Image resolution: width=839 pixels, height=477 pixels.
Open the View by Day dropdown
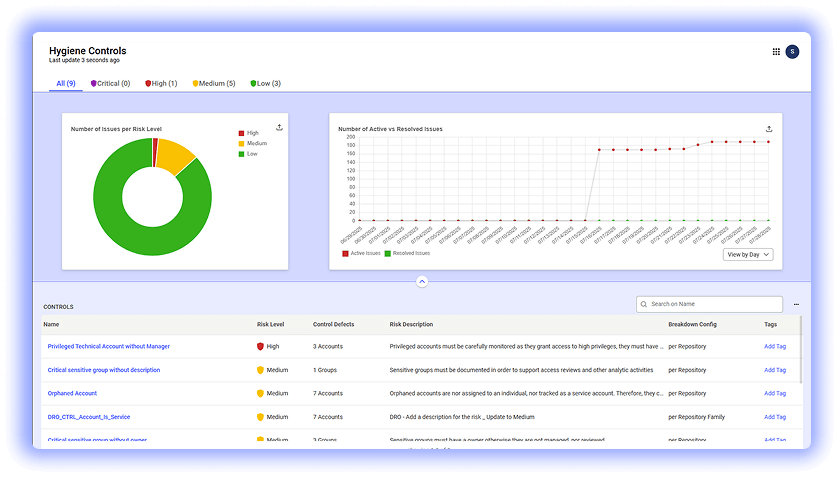click(x=748, y=254)
